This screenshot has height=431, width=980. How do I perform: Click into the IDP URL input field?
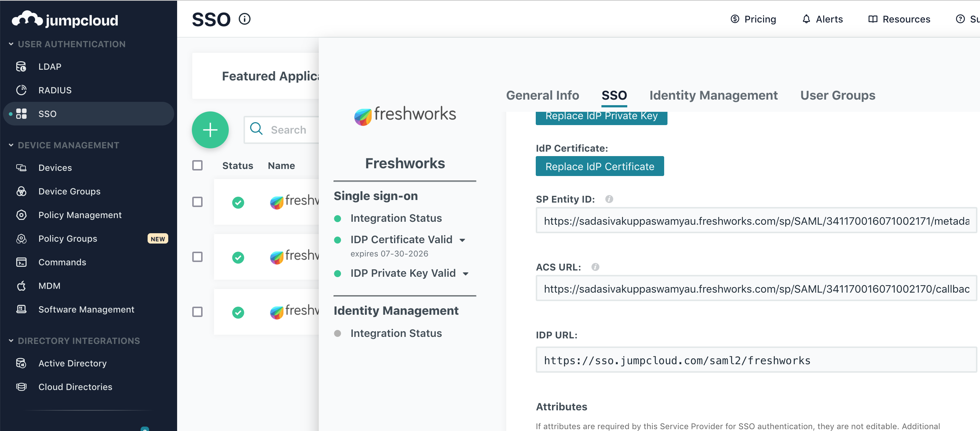click(x=755, y=360)
